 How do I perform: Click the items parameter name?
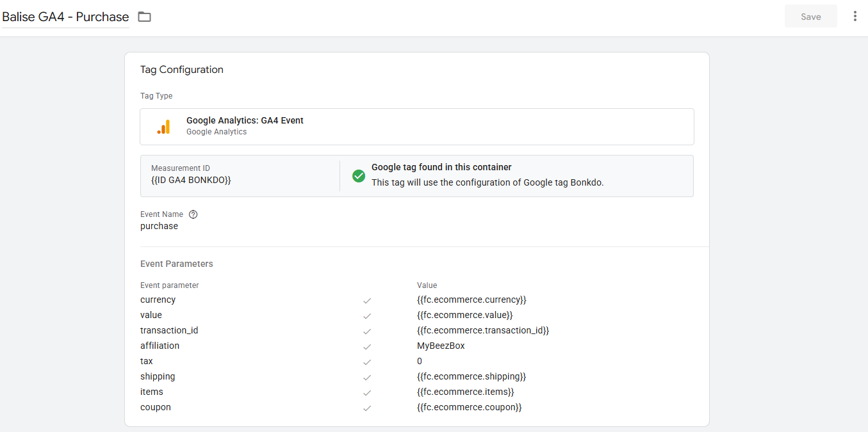152,392
